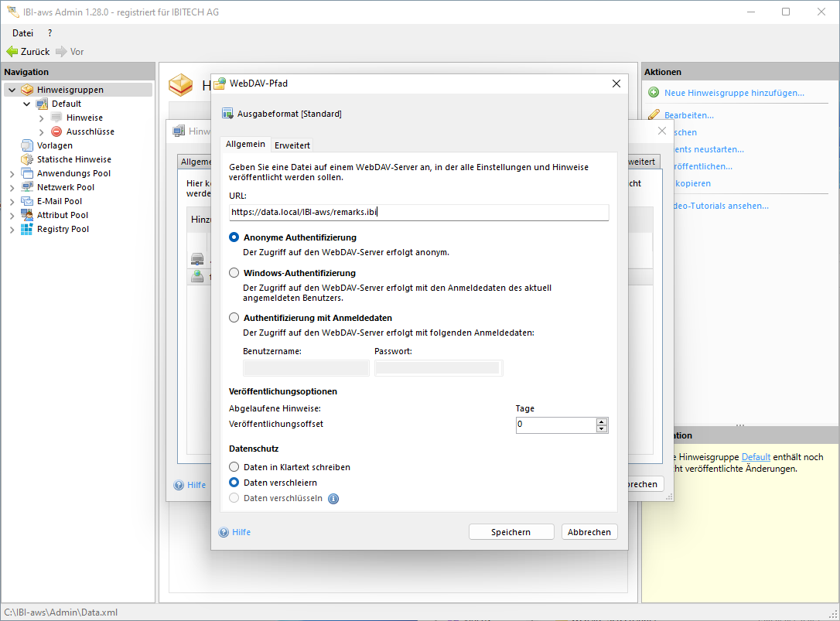Collapse the Hinweisgruppen tree node
The image size is (840, 621).
click(x=12, y=90)
